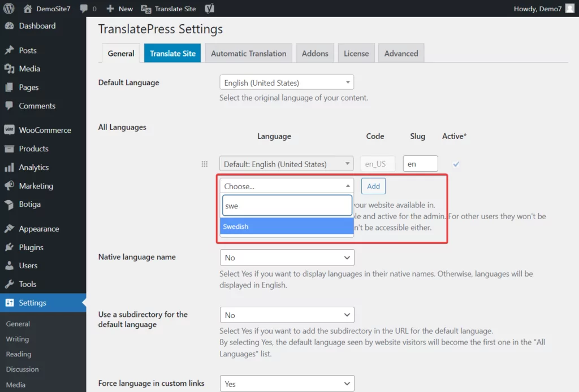Open the Native language name dropdown
This screenshot has width=579, height=392.
287,258
